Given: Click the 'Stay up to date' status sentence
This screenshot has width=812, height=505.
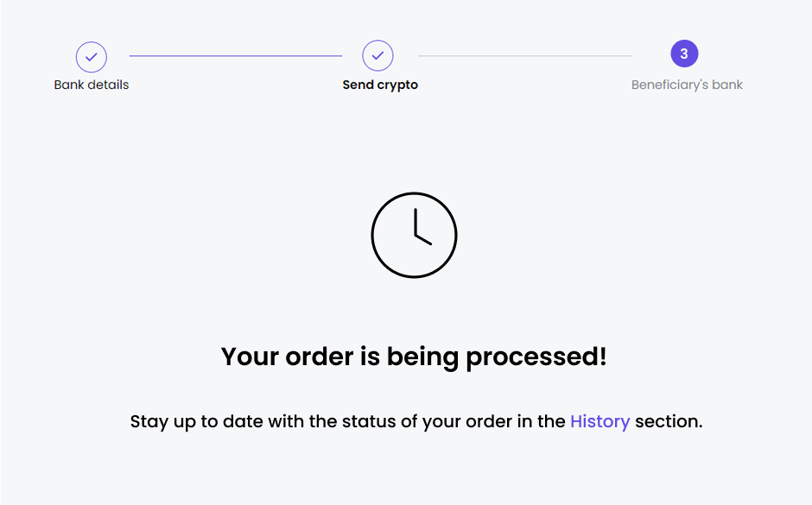Looking at the screenshot, I should pos(416,421).
